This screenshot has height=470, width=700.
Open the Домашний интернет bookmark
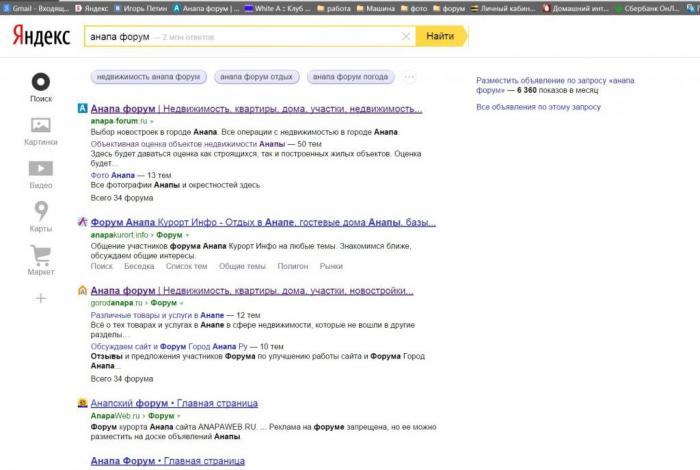point(575,8)
